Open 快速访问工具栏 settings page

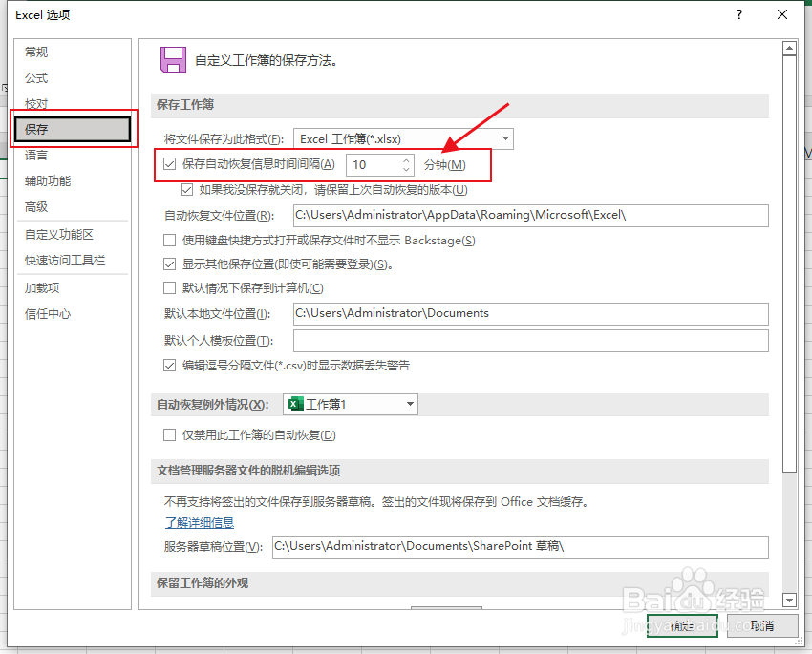[x=73, y=261]
